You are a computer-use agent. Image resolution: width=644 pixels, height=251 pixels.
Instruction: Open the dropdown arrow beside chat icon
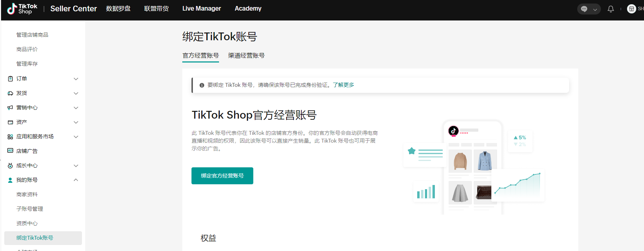pos(595,10)
